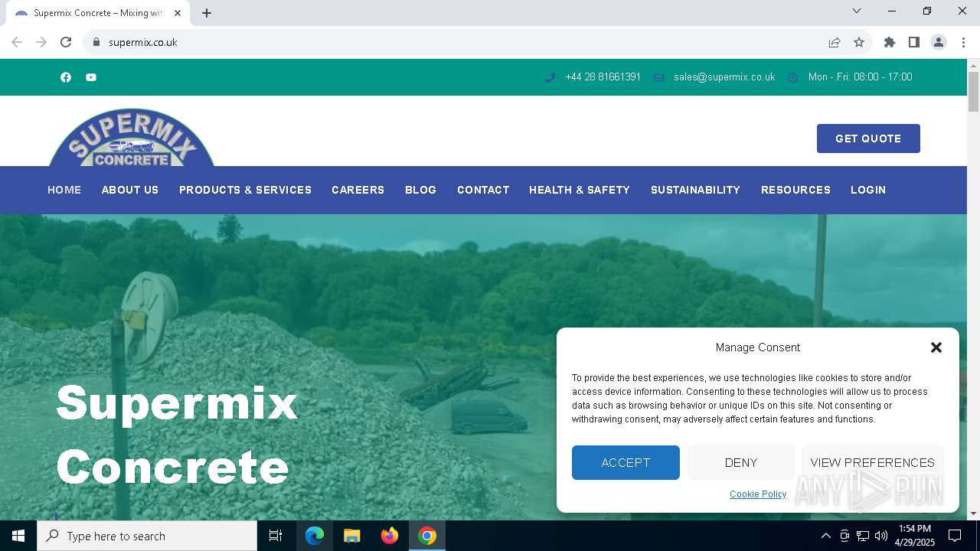Go back with the browser back arrow
Screen dimensions: 980x551
tap(17, 42)
